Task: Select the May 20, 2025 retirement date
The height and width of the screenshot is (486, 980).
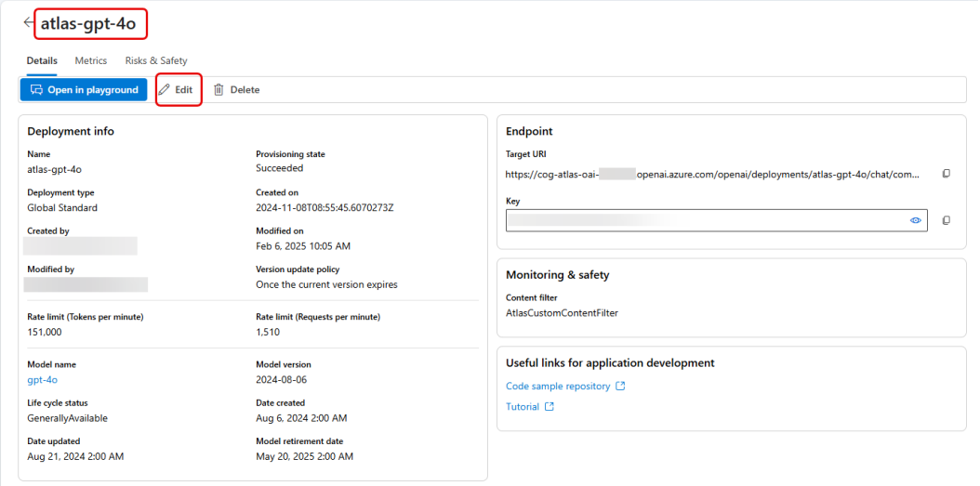Action: [304, 456]
